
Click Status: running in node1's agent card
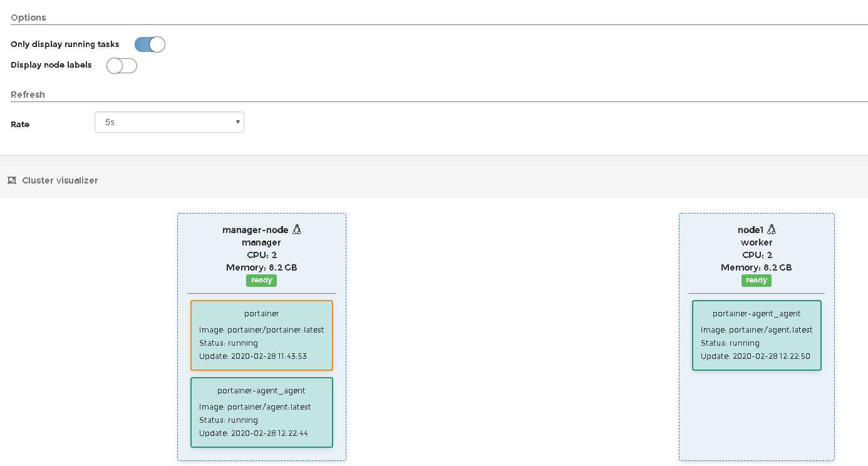coord(730,343)
